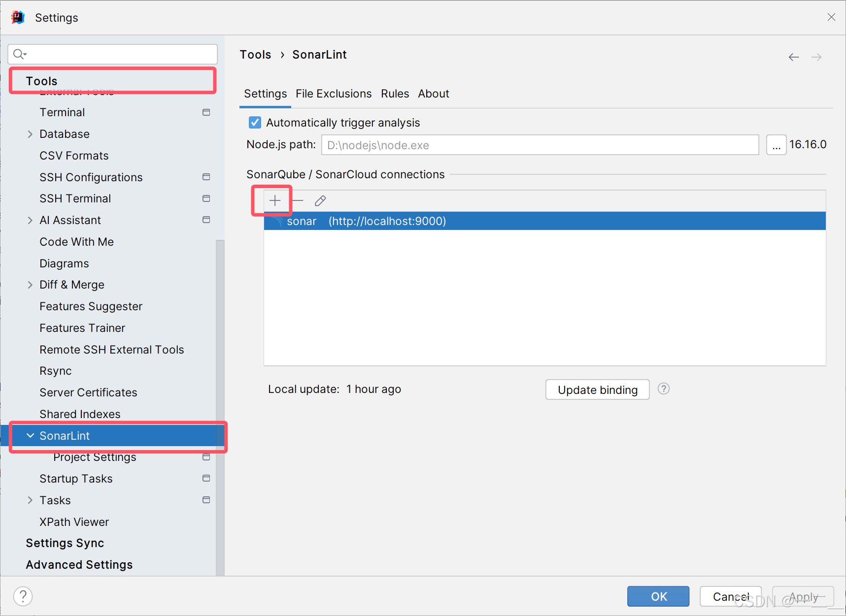Select the Tools category heading

42,81
